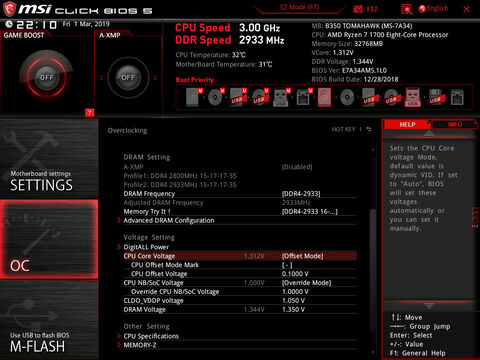Image resolution: width=480 pixels, height=360 pixels.
Task: Select the highlighted legacy USB key boot icon
Action: coord(412,97)
